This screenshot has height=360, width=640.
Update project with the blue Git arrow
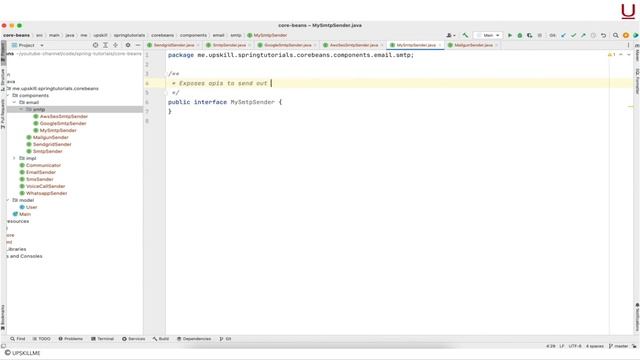564,36
